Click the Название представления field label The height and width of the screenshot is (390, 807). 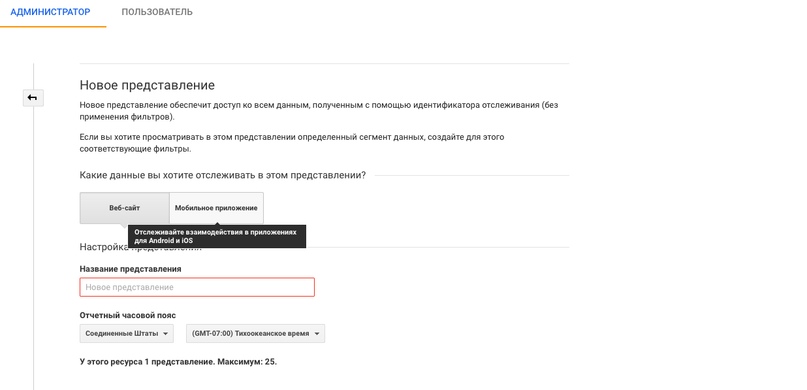(130, 269)
